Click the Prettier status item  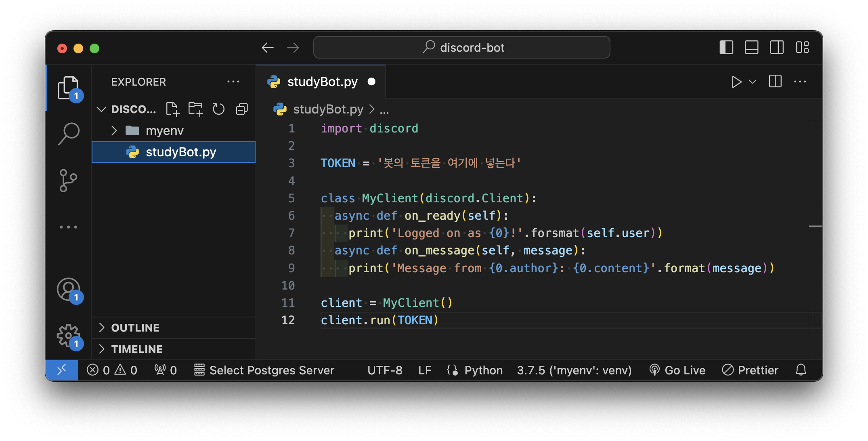pyautogui.click(x=750, y=370)
